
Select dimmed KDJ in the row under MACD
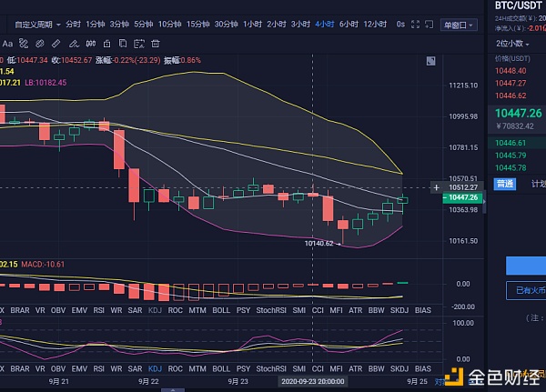click(x=155, y=310)
